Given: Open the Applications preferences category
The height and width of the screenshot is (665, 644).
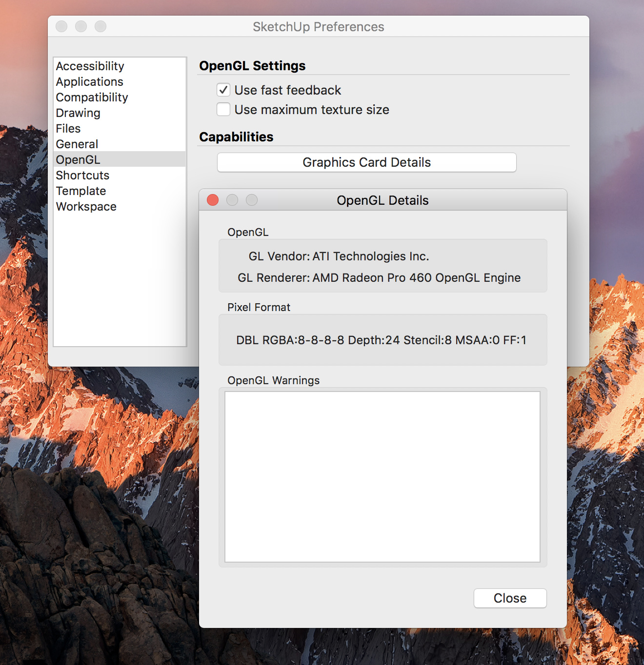Looking at the screenshot, I should point(120,81).
